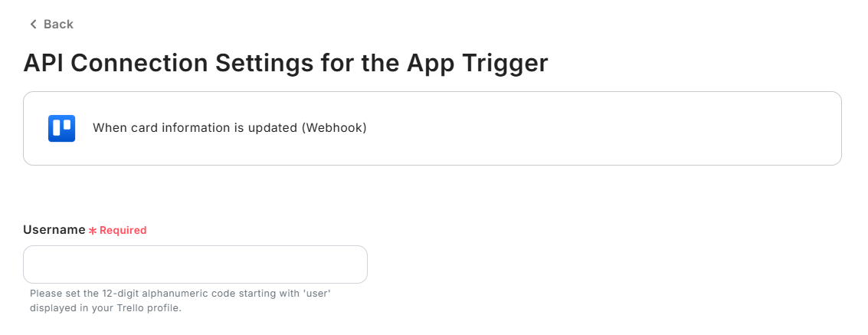Focus the Username input field
Viewport: 868px width, 335px height.
195,264
